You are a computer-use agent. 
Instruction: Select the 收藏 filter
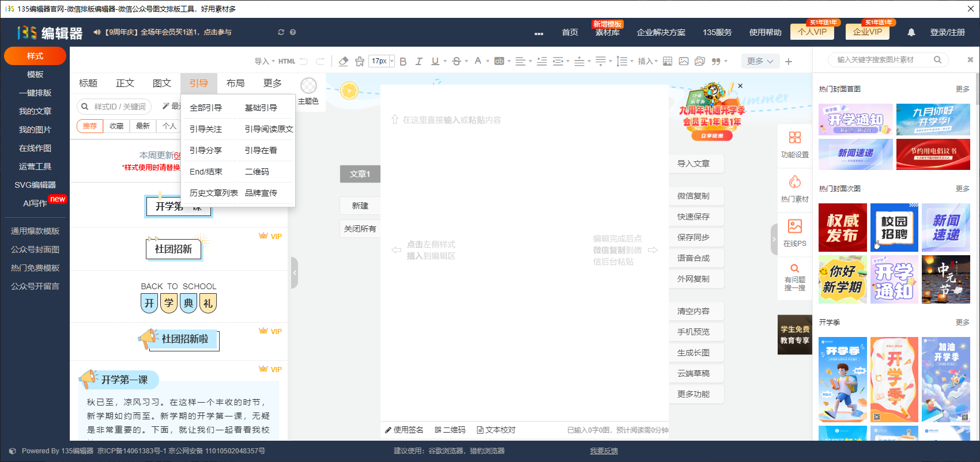tap(116, 126)
